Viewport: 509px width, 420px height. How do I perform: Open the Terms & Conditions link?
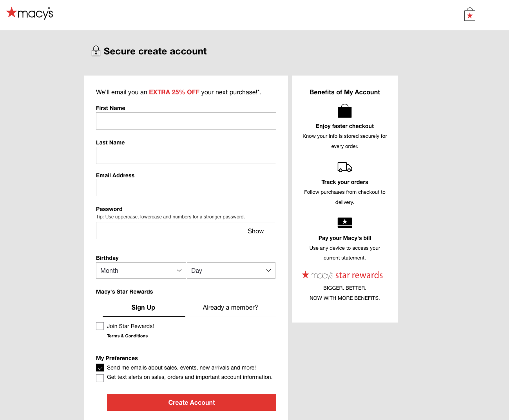pyautogui.click(x=127, y=336)
